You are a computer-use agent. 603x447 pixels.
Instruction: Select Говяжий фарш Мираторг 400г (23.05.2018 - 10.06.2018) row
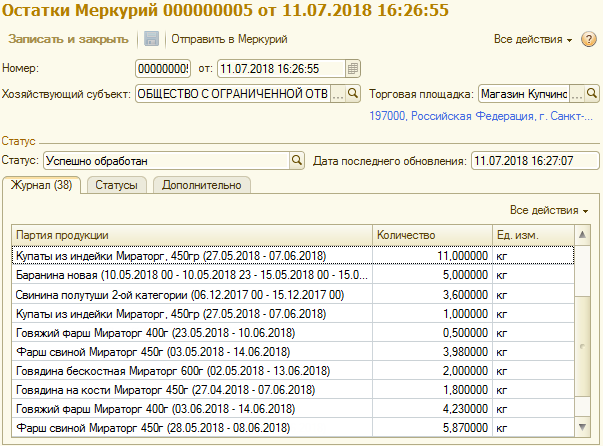pos(293,333)
